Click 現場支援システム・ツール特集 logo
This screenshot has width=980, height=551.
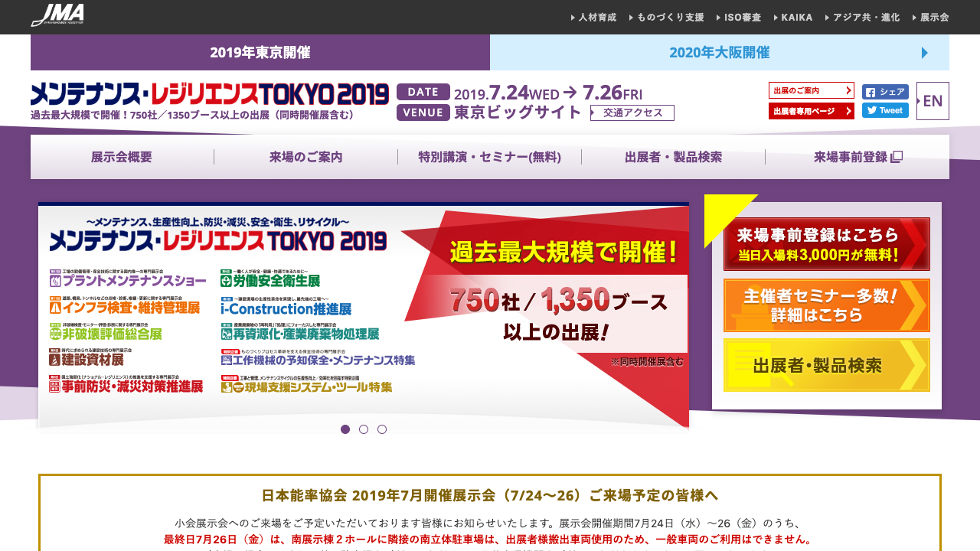pos(306,384)
